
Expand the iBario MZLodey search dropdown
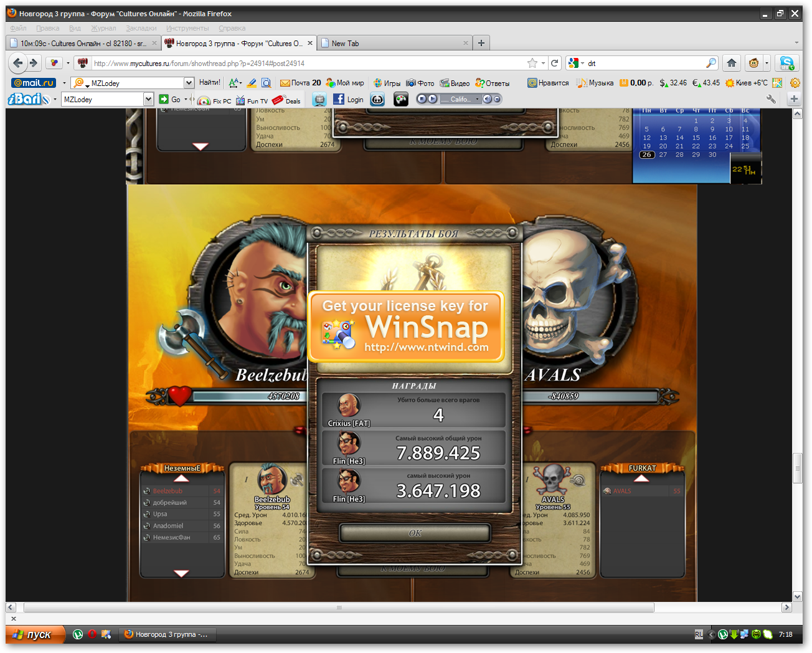(148, 99)
